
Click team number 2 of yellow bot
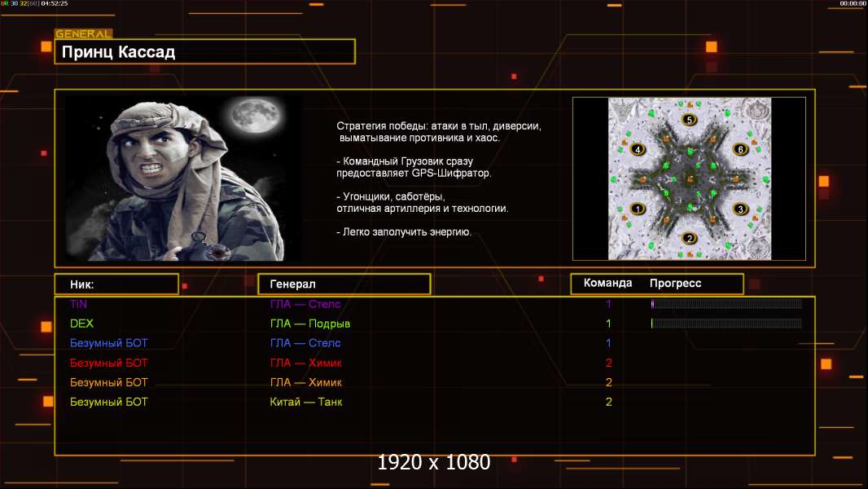[608, 402]
